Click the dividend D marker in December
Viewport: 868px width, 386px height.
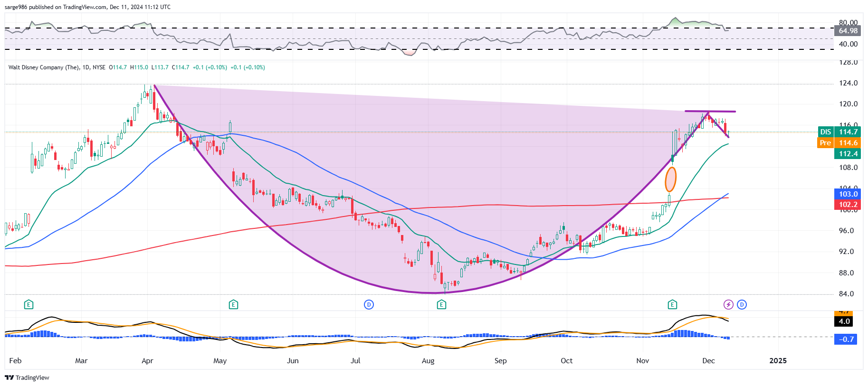(x=742, y=304)
